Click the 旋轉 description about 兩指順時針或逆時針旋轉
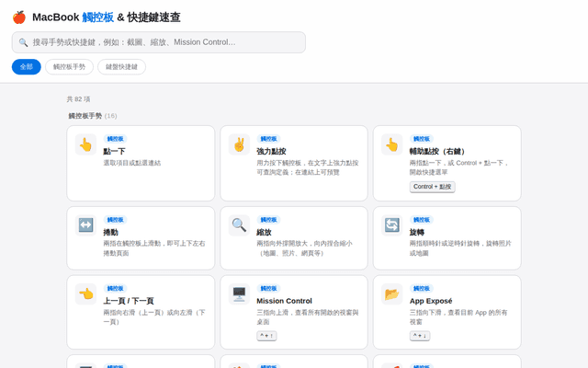Viewport: 588px width, 368px height. (460, 248)
